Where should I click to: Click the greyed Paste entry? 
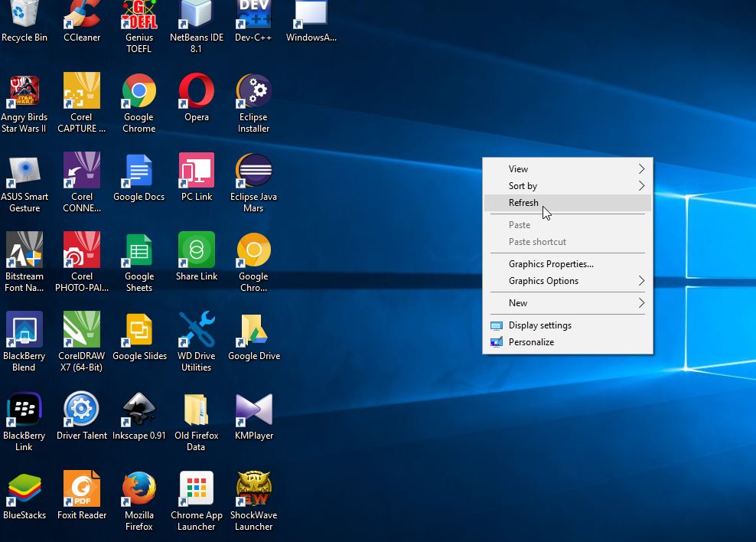pyautogui.click(x=568, y=225)
